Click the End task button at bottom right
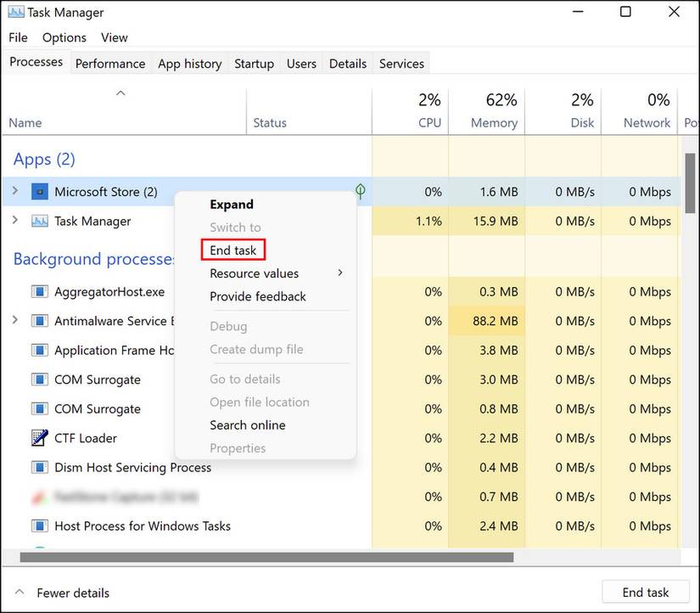 (646, 592)
